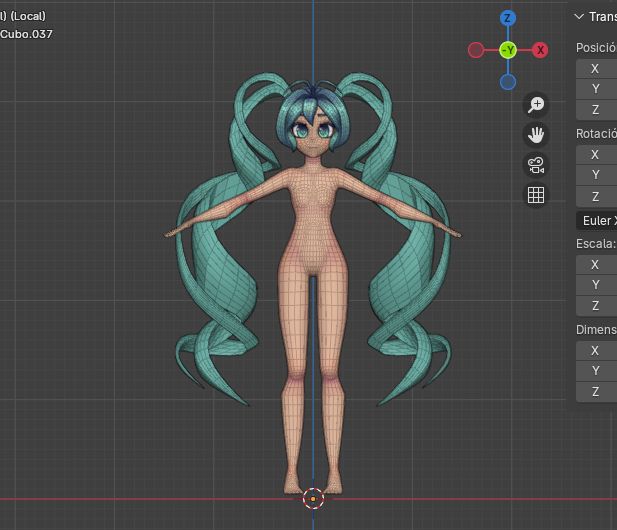
Task: Click the Rotación Y field
Action: click(597, 175)
